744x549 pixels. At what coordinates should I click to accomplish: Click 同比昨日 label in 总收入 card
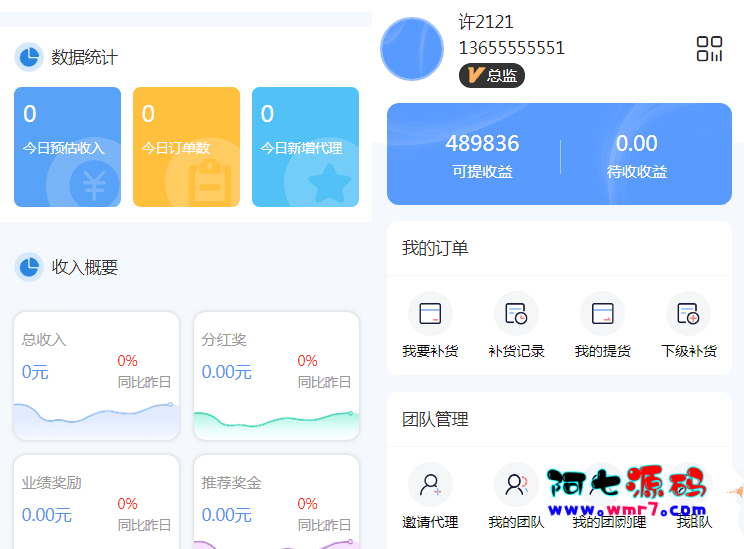[144, 382]
